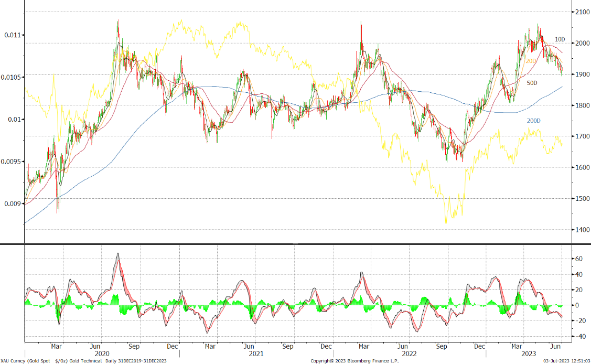
Task: Click the 2100 price axis label
Action: coord(582,12)
